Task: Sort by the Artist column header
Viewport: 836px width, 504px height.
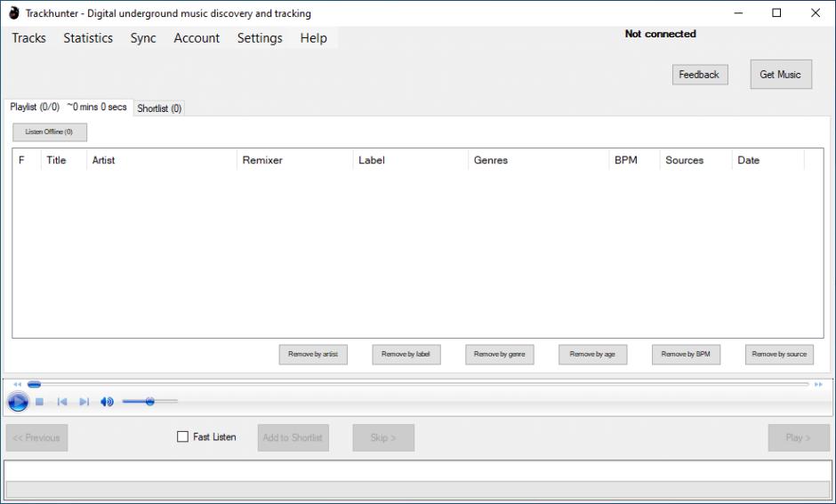Action: click(162, 160)
